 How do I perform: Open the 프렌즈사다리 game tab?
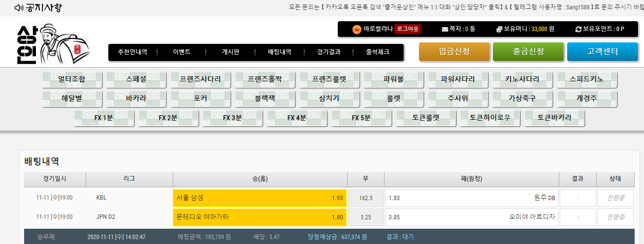[x=200, y=79]
